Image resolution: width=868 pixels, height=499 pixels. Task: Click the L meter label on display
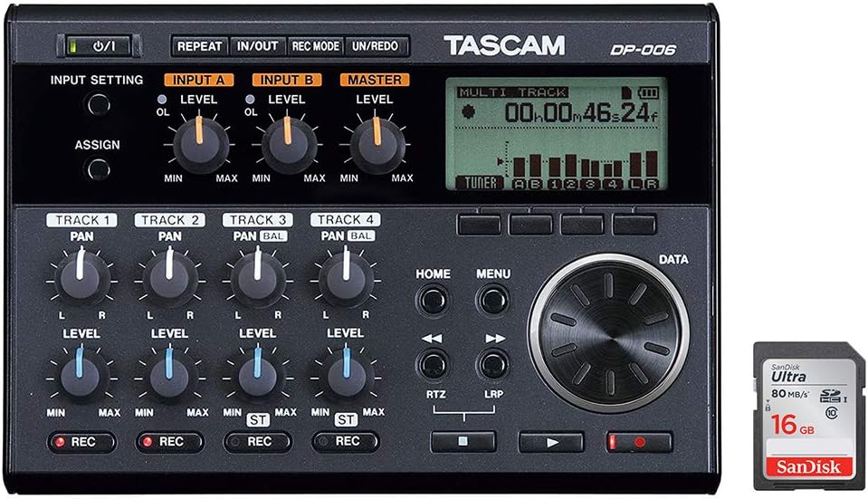click(x=635, y=184)
